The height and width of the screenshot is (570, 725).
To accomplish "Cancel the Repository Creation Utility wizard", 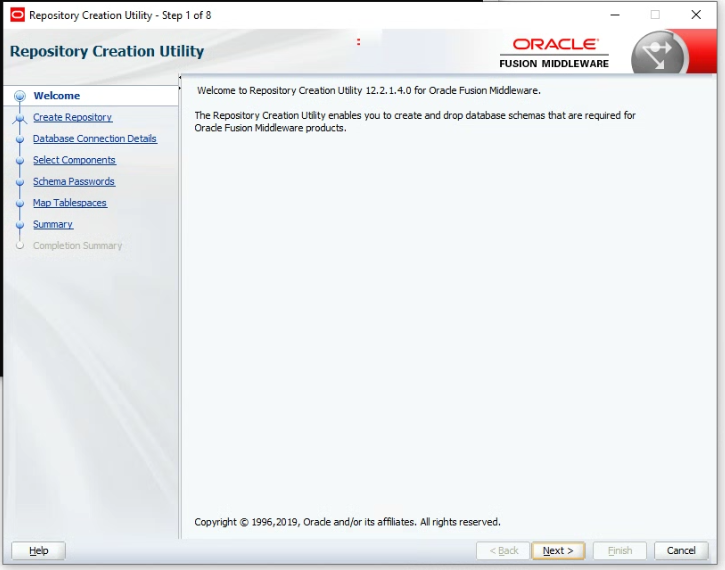I will [x=681, y=551].
